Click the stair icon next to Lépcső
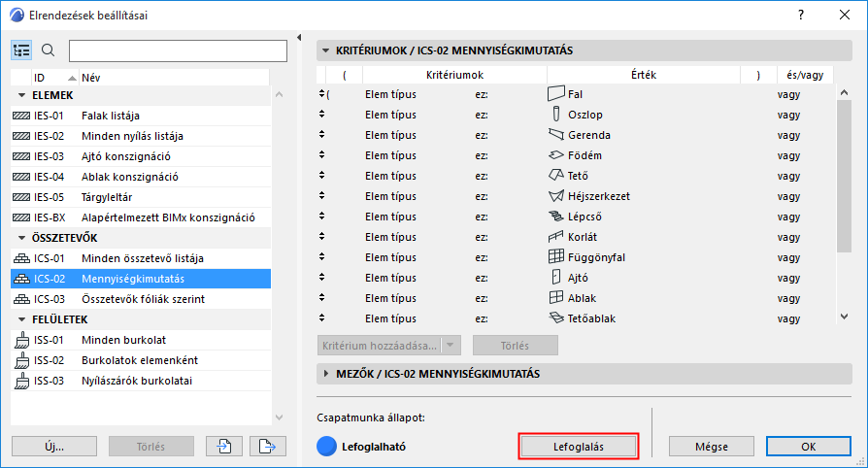This screenshot has width=868, height=468. tap(556, 217)
